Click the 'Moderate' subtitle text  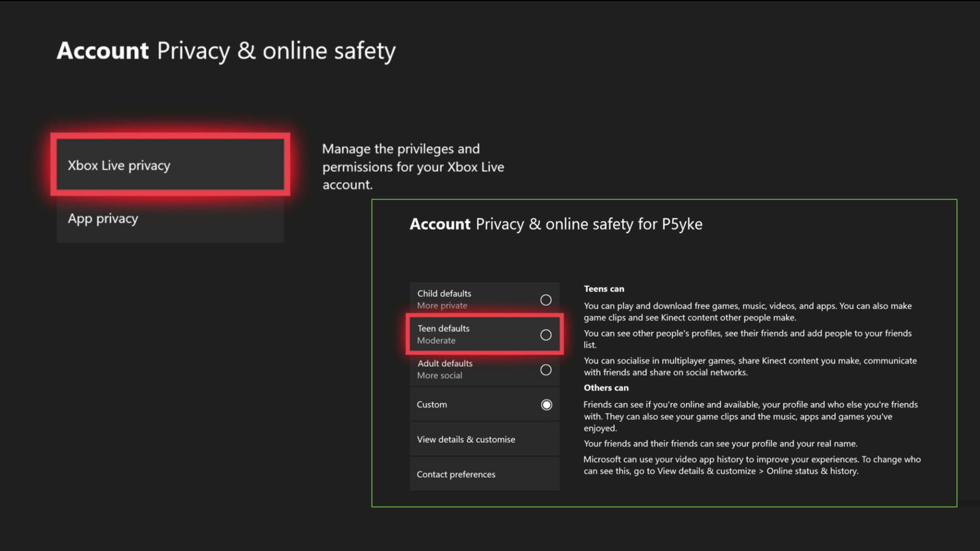coord(436,340)
